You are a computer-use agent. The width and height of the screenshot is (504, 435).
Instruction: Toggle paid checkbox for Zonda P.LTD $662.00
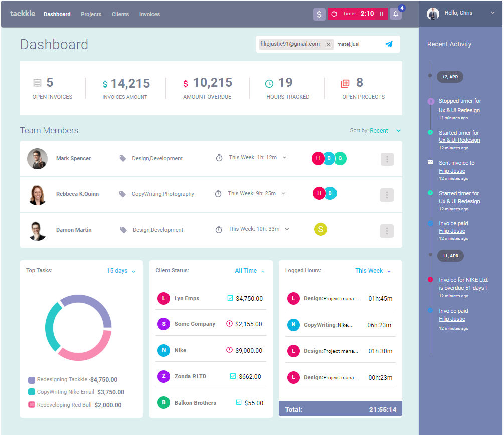233,376
